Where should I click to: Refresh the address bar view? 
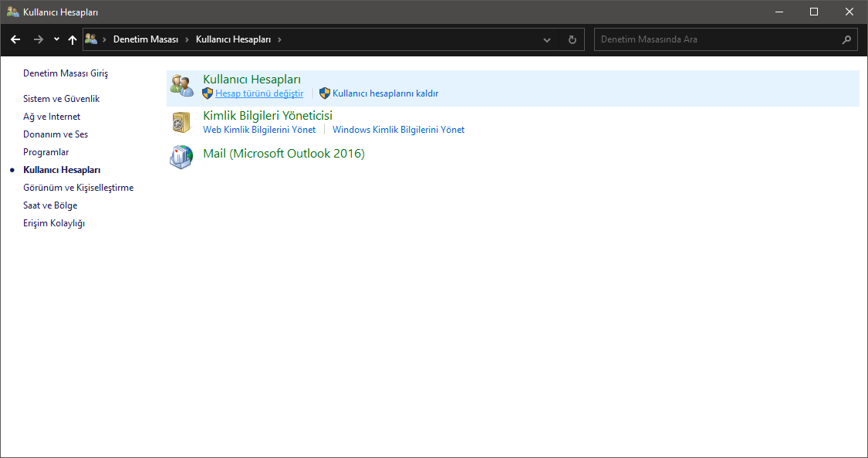[x=572, y=40]
